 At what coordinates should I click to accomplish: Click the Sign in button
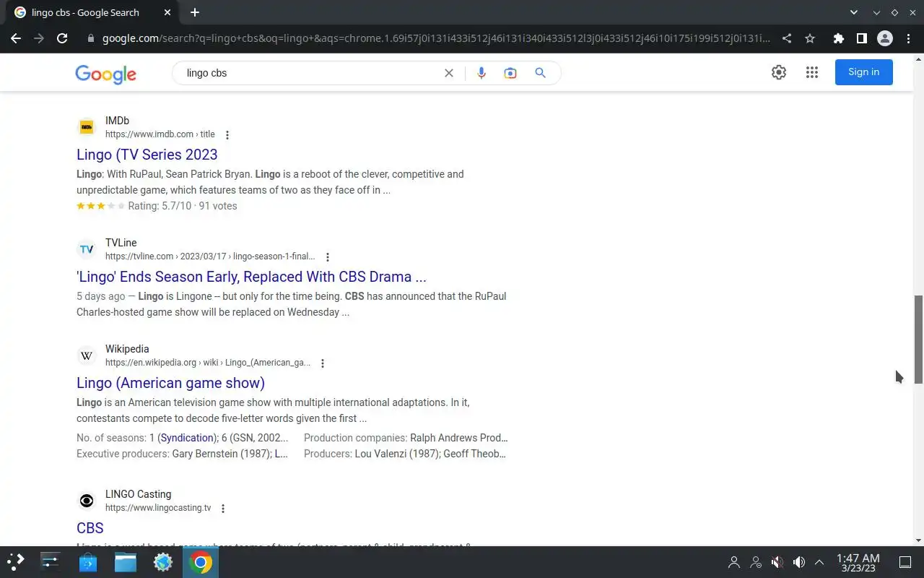(x=864, y=72)
